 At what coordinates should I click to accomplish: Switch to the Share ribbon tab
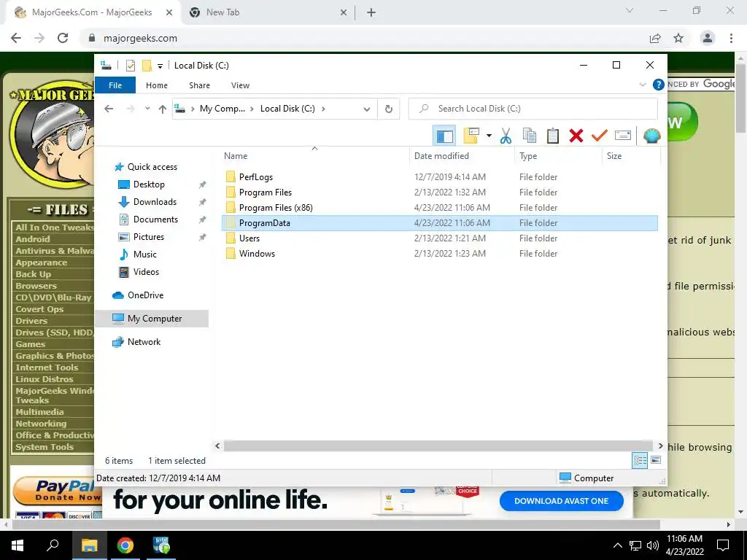199,85
